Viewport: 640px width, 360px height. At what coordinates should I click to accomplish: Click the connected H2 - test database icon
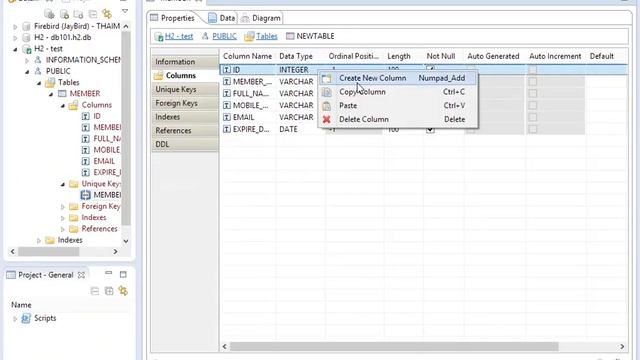click(x=27, y=49)
